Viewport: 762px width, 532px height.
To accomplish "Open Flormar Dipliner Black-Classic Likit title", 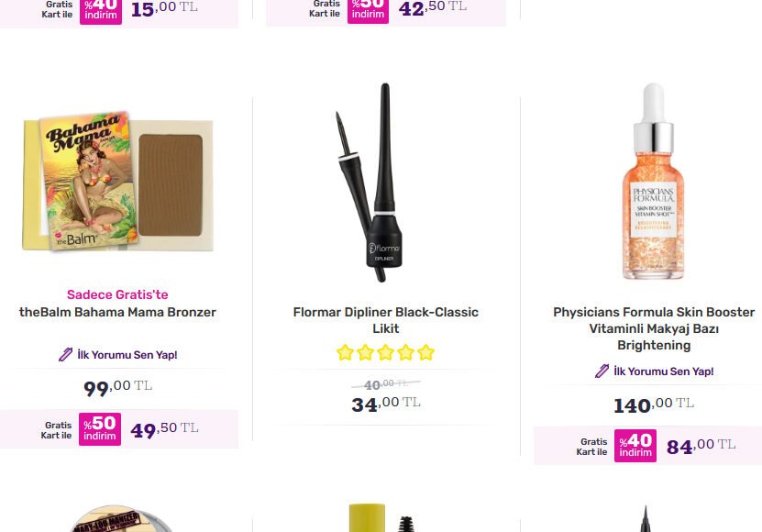I will pyautogui.click(x=385, y=320).
